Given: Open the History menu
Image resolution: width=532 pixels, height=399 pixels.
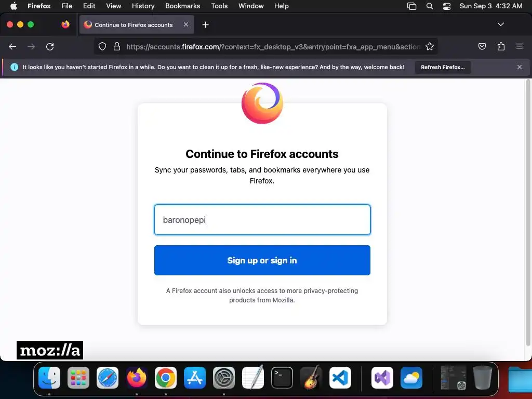Looking at the screenshot, I should (143, 6).
